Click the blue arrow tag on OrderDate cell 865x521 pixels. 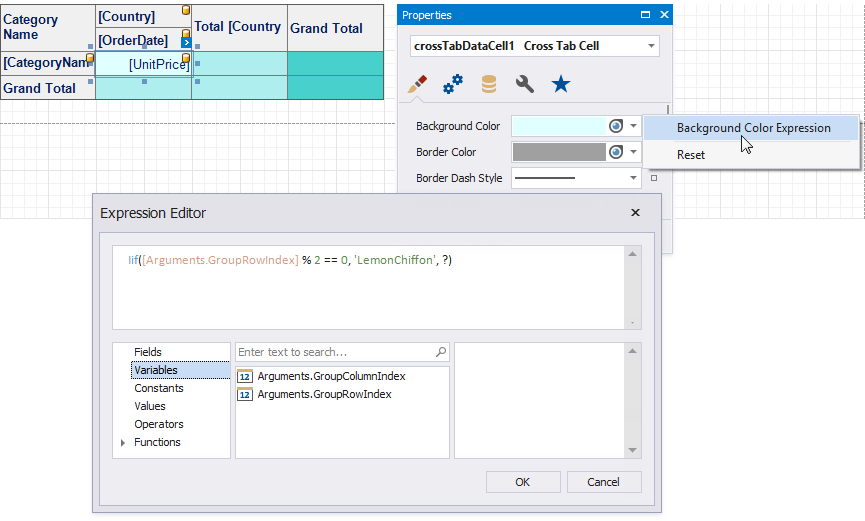click(186, 42)
